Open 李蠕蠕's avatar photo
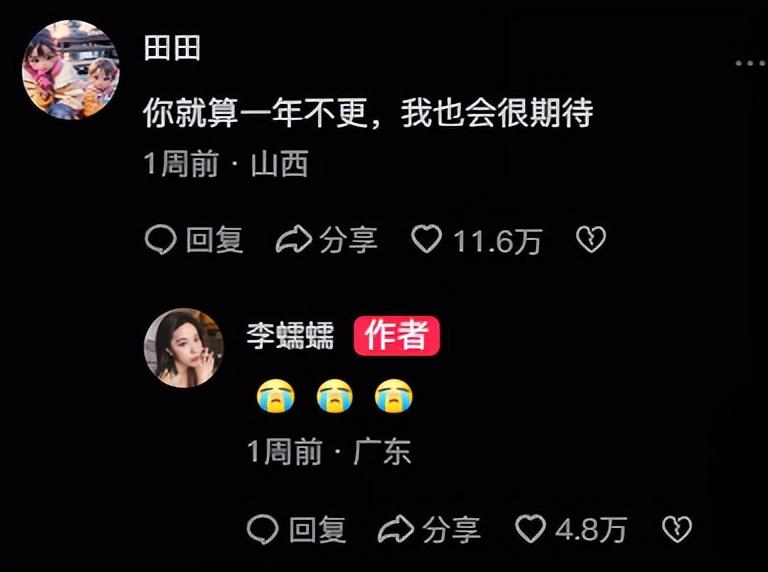The width and height of the screenshot is (768, 572). click(184, 348)
